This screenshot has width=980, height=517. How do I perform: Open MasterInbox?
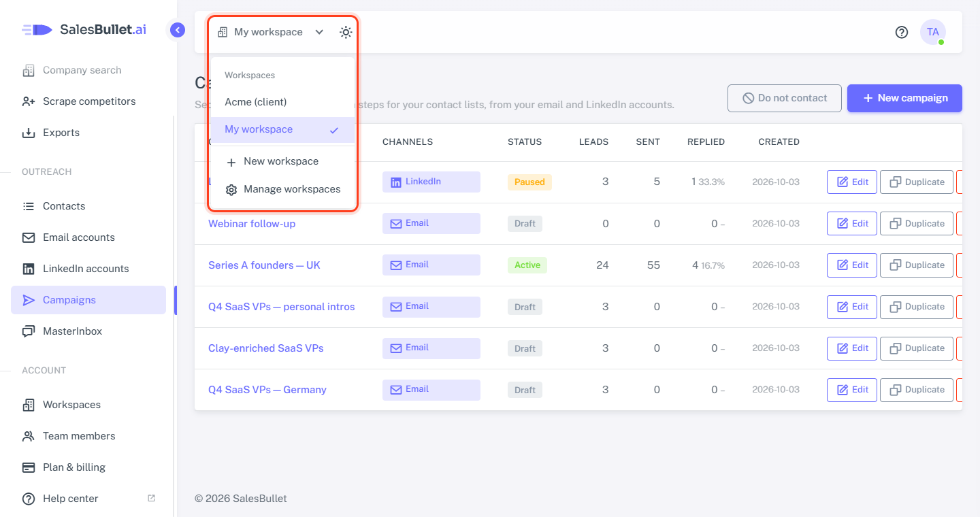[x=88, y=331]
